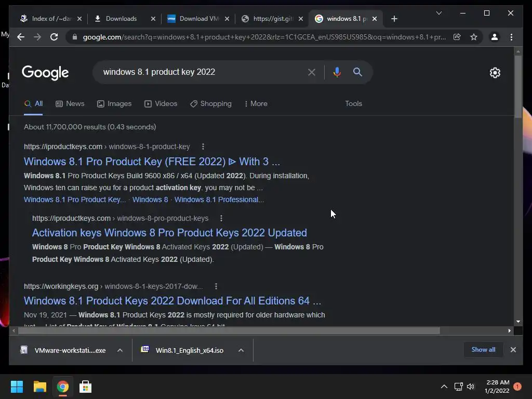Open the volume control in tray
Image resolution: width=532 pixels, height=399 pixels.
click(471, 387)
